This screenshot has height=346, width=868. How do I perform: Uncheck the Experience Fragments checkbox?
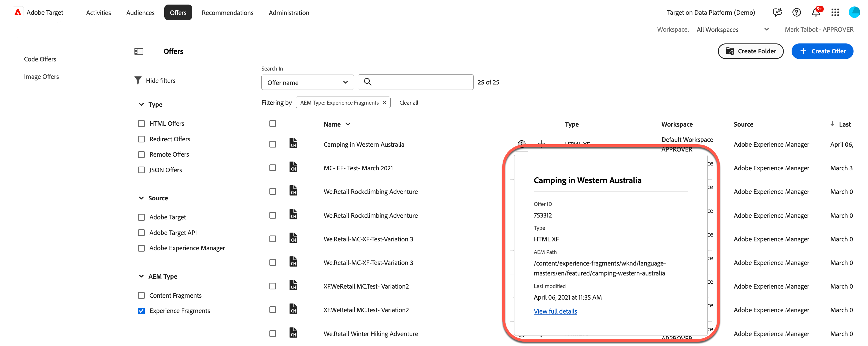[x=142, y=311]
